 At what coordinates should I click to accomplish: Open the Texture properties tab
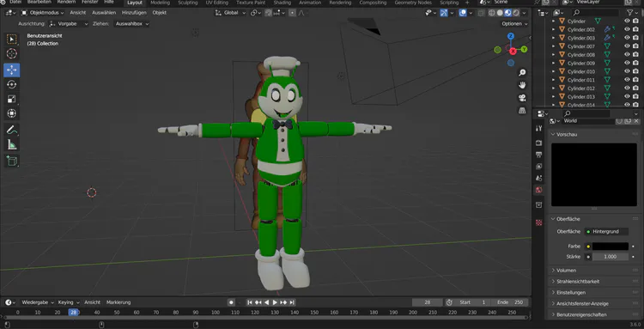[539, 222]
